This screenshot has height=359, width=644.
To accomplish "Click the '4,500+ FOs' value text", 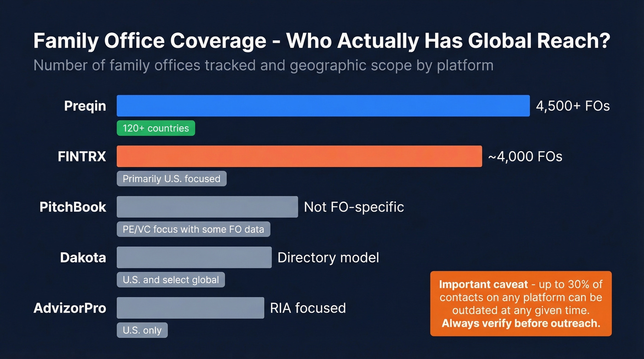I will pos(573,105).
